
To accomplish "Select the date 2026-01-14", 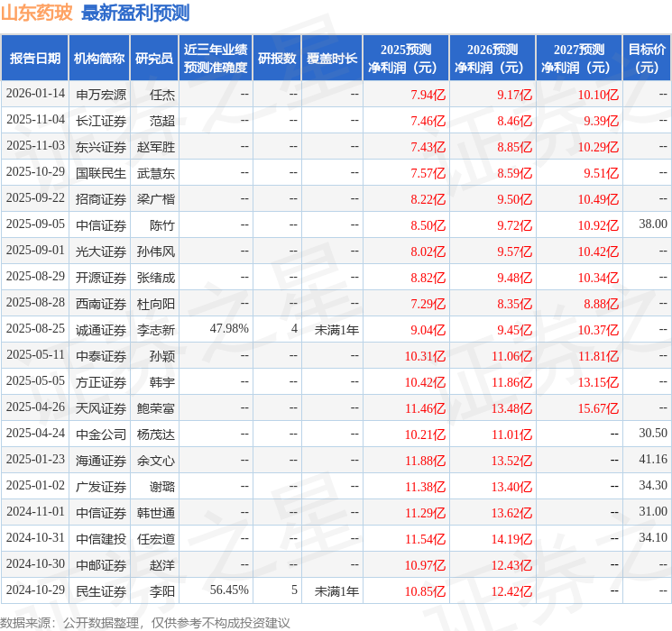I will (x=35, y=94).
